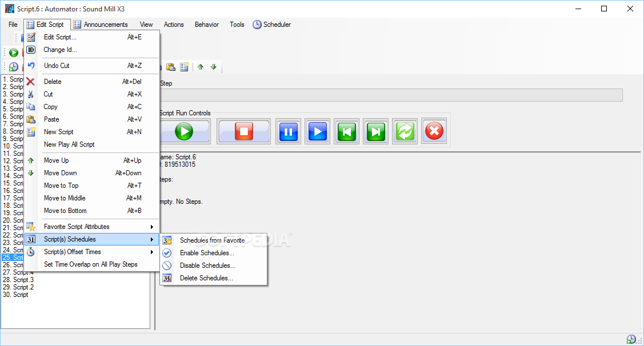Choose Move to Middle
Image resolution: width=644 pixels, height=346 pixels.
click(92, 198)
